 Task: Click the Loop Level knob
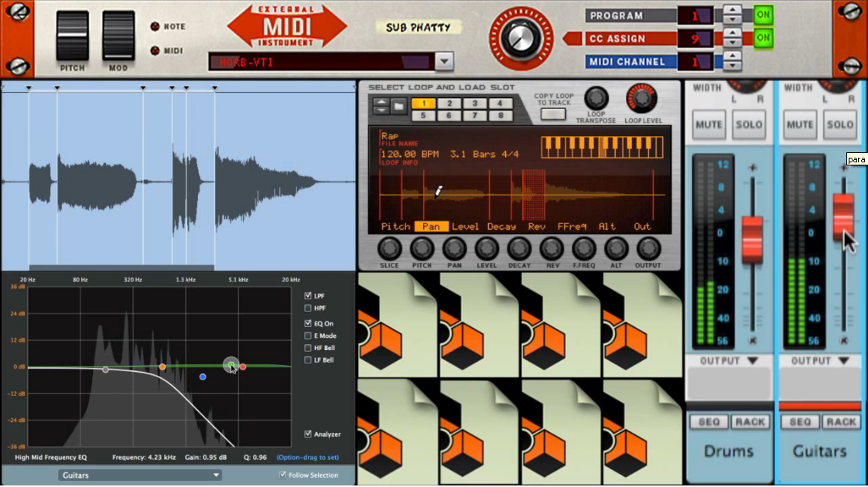641,98
